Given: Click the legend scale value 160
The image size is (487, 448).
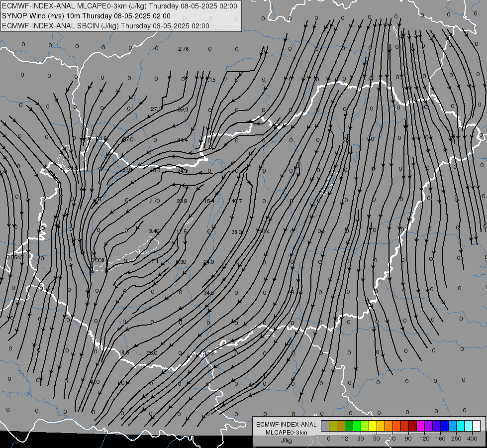Looking at the screenshot, I should (x=440, y=439).
